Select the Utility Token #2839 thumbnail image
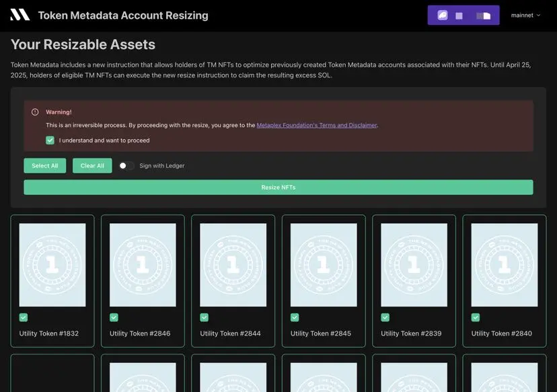 (x=414, y=265)
